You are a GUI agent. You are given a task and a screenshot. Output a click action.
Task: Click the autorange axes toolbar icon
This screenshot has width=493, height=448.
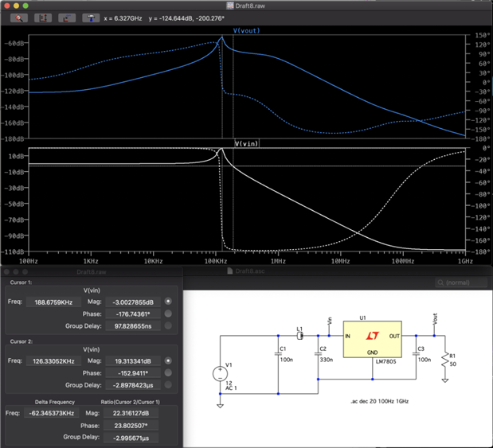coord(43,18)
